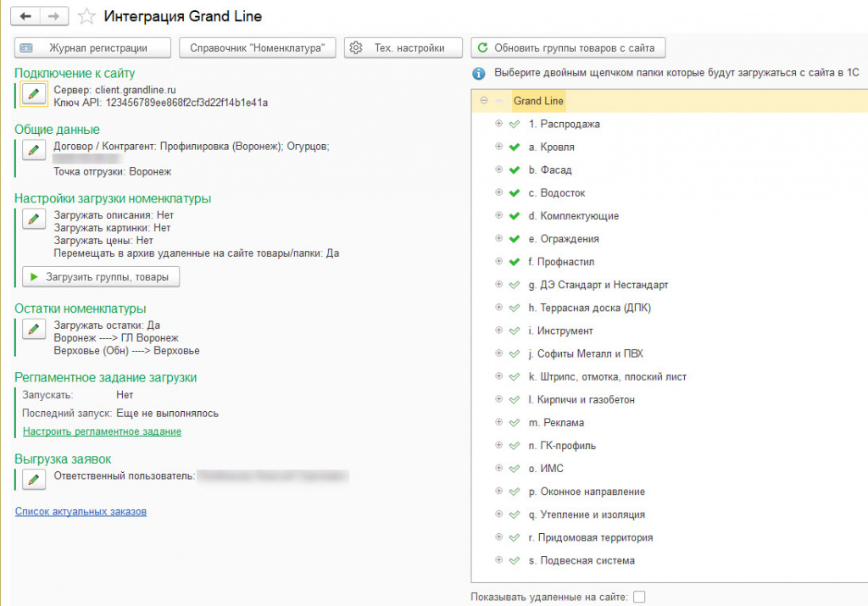Toggle check mark for f. Профнастил
The width and height of the screenshot is (868, 606).
coord(515,262)
